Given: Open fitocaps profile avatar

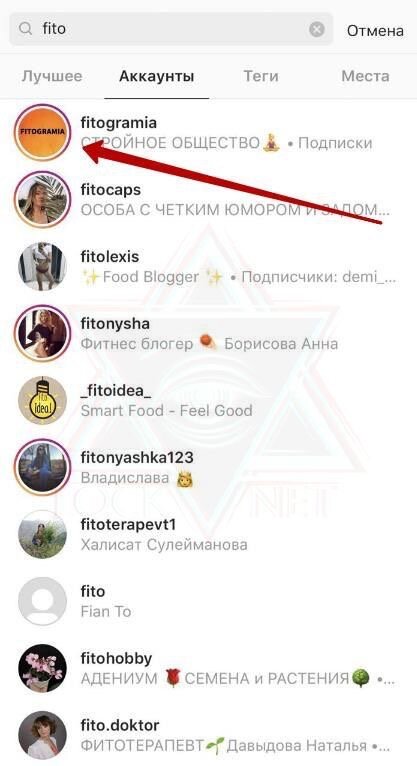Looking at the screenshot, I should (42, 199).
